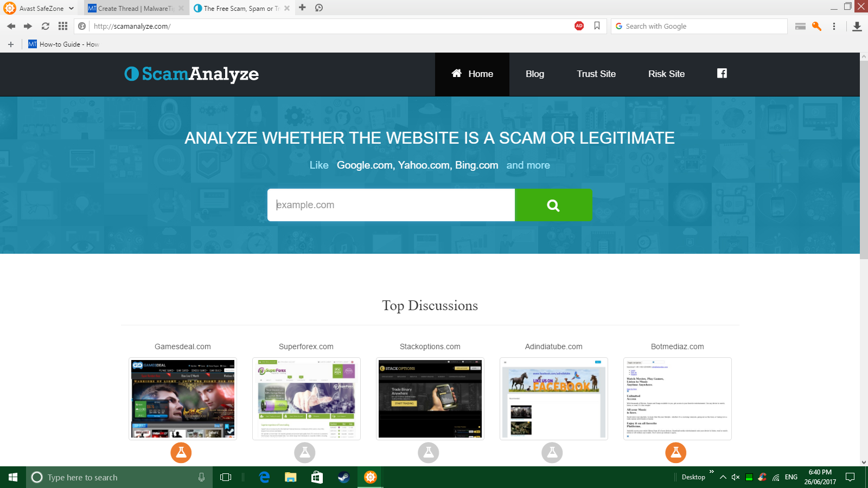
Task: Open the Stackoptions.com site thumbnail
Action: [430, 399]
